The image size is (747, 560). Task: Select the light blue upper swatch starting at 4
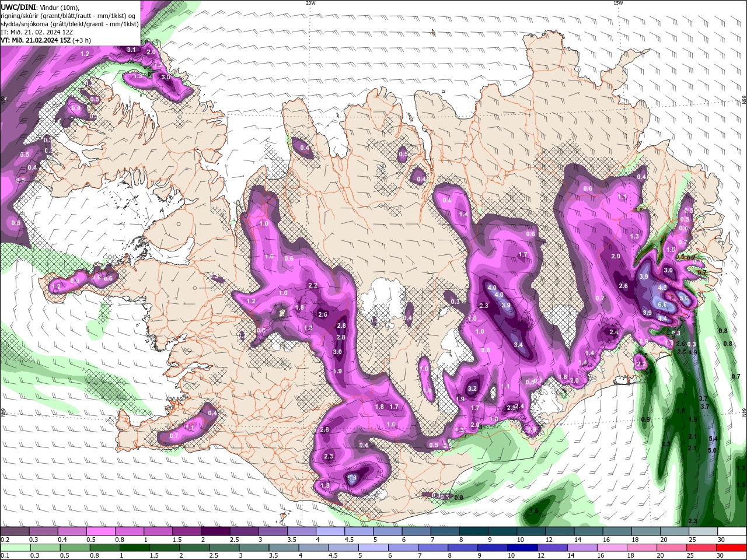(x=329, y=531)
